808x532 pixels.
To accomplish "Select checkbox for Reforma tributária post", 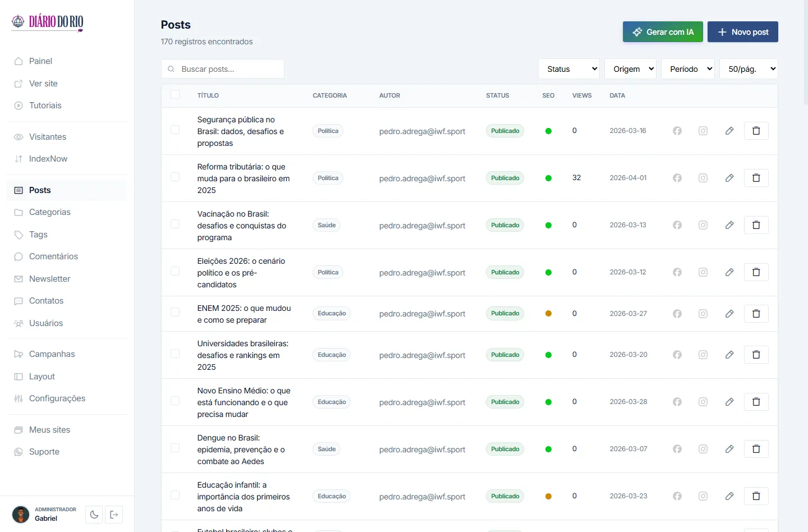I will pyautogui.click(x=175, y=177).
